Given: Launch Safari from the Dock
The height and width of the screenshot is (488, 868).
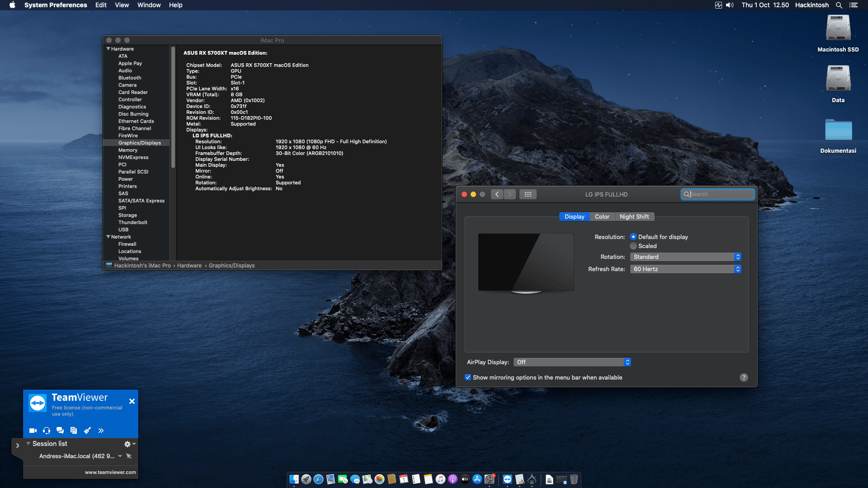Looking at the screenshot, I should click(x=318, y=479).
